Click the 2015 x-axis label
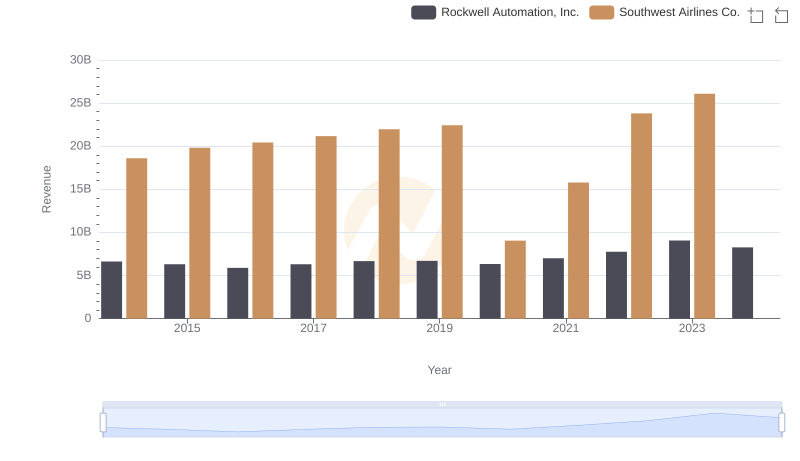 187,328
